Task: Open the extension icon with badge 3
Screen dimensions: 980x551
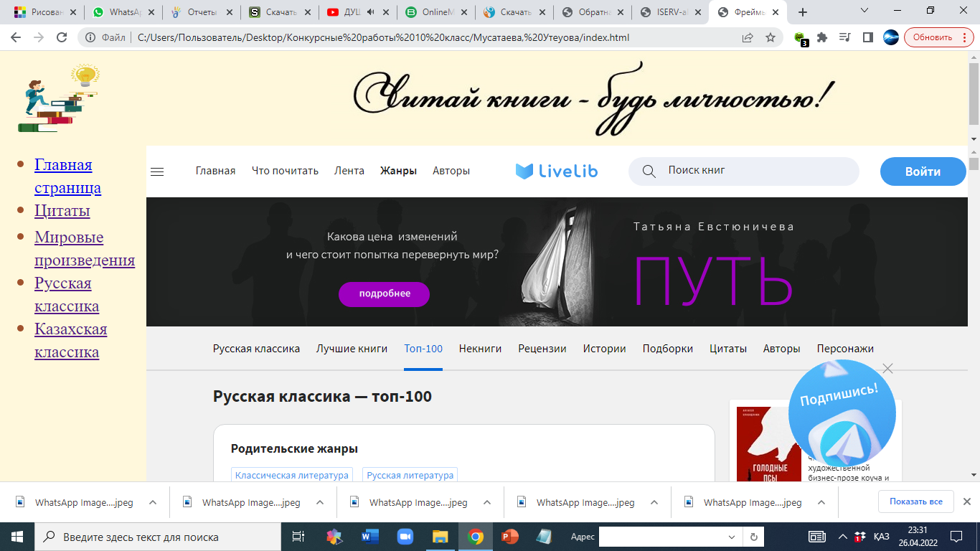Action: pyautogui.click(x=801, y=38)
